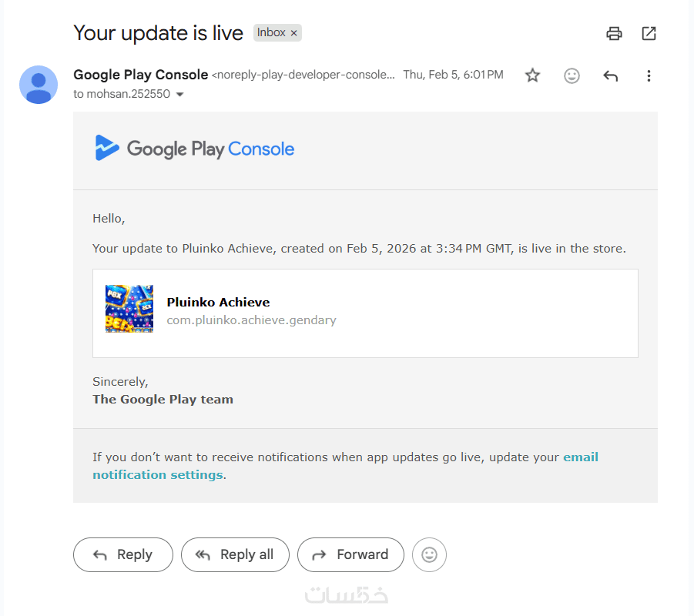Click the reply arrow icon in header
This screenshot has width=694, height=616.
click(x=611, y=75)
